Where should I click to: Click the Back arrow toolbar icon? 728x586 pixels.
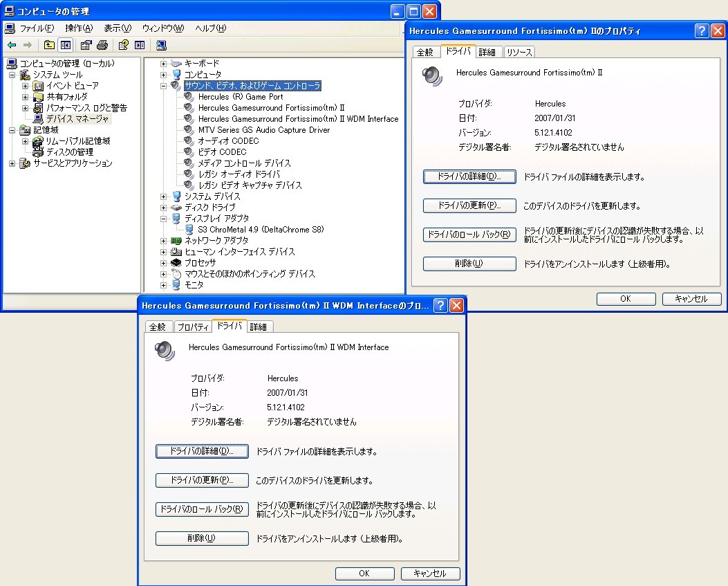pos(12,45)
